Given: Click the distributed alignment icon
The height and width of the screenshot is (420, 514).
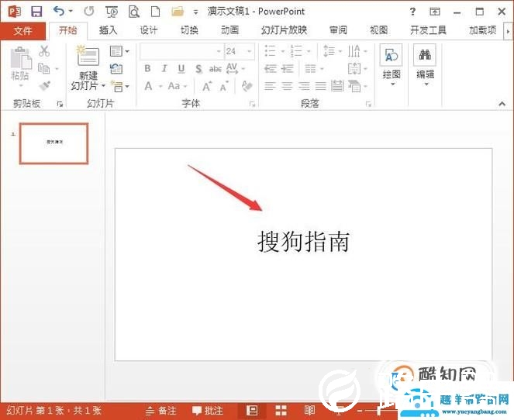Looking at the screenshot, I should click(x=337, y=86).
